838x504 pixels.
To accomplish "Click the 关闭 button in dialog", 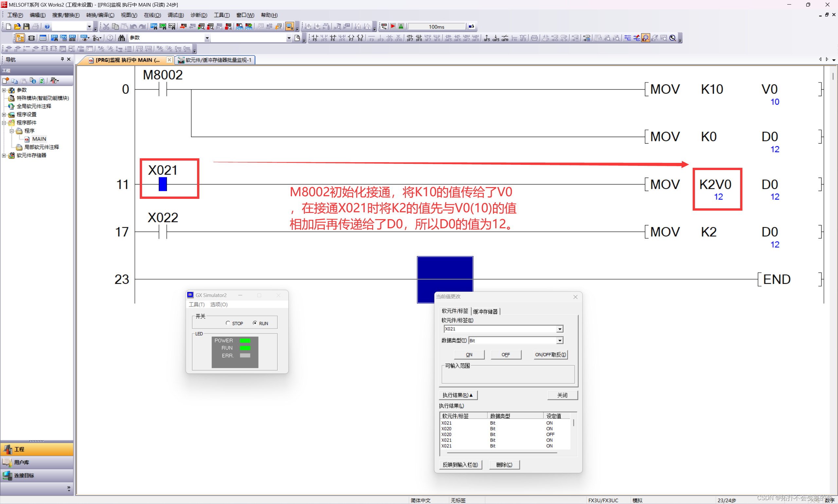I will (562, 395).
